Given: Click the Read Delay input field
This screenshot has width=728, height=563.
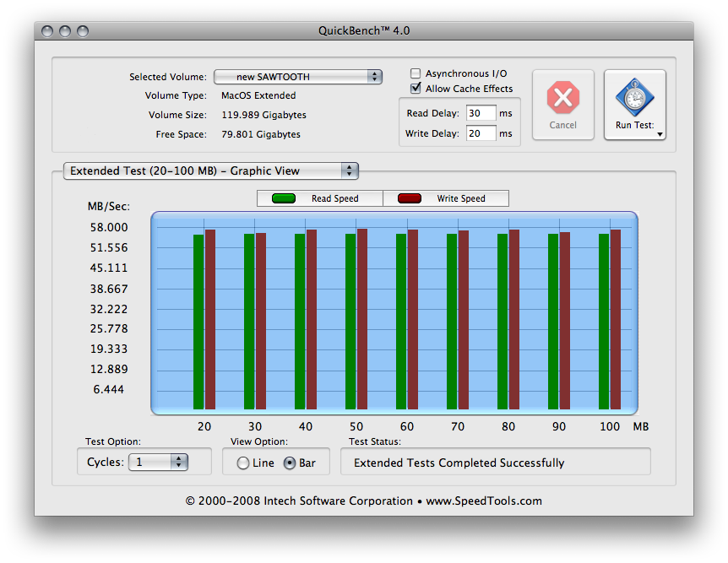Looking at the screenshot, I should click(481, 113).
